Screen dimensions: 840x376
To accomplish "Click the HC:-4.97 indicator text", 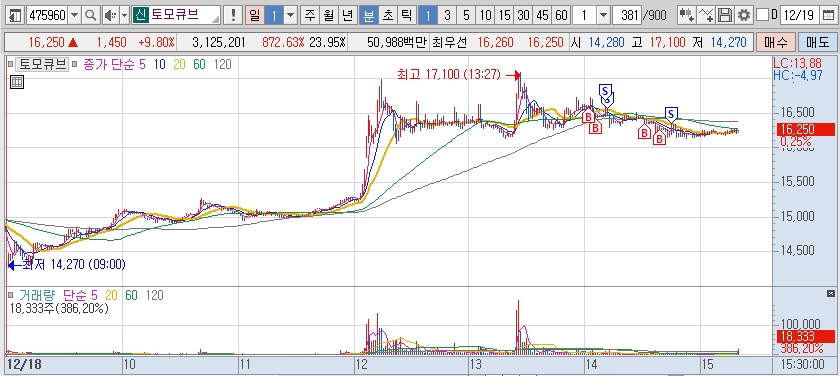I will pyautogui.click(x=798, y=75).
